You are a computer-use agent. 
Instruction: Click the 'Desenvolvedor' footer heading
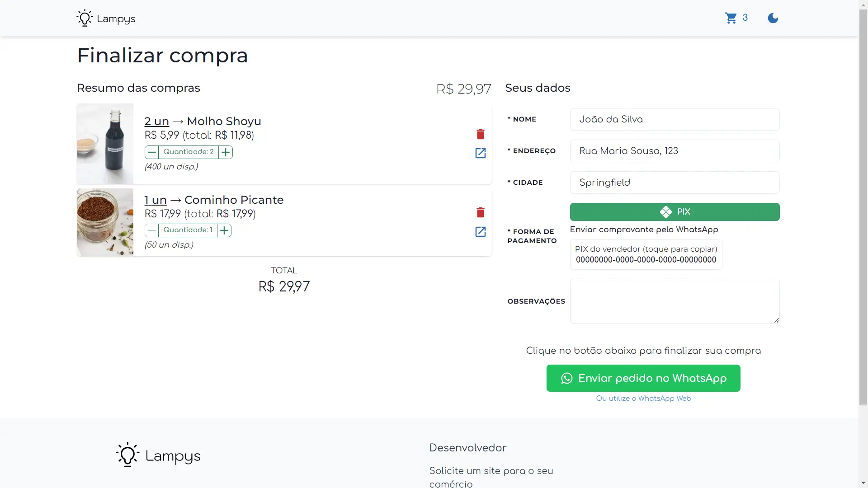pyautogui.click(x=468, y=448)
